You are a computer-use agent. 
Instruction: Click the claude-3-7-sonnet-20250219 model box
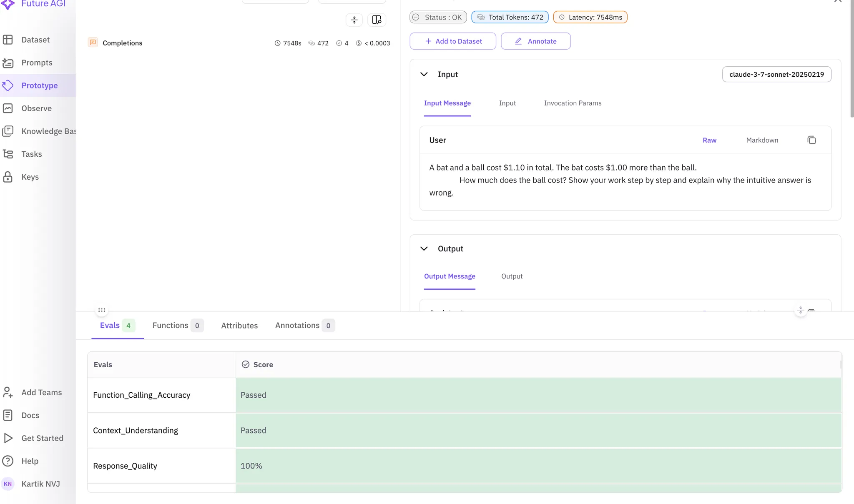click(x=776, y=74)
